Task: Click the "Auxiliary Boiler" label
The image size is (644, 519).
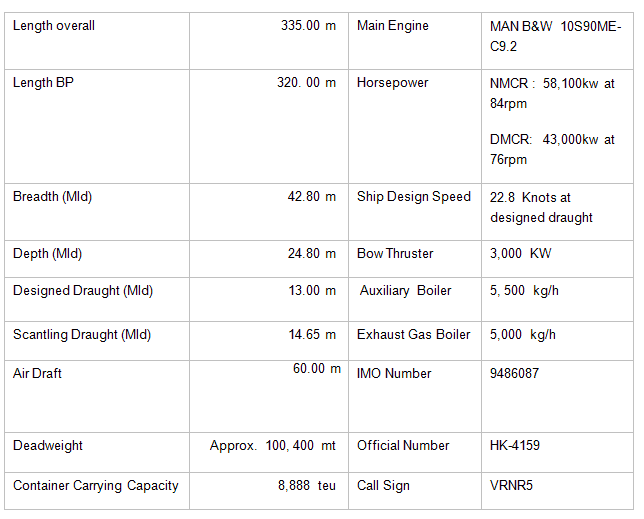Action: (405, 291)
